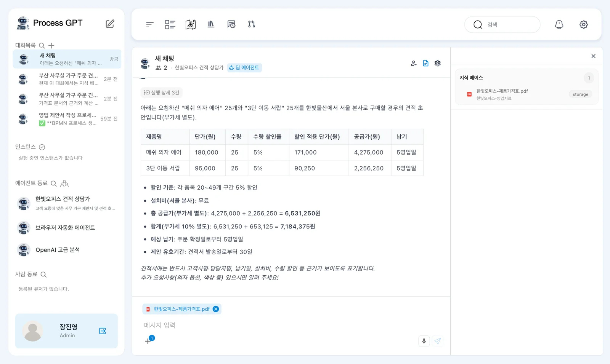Click the storage tag on the file
This screenshot has height=364, width=610.
pyautogui.click(x=580, y=94)
